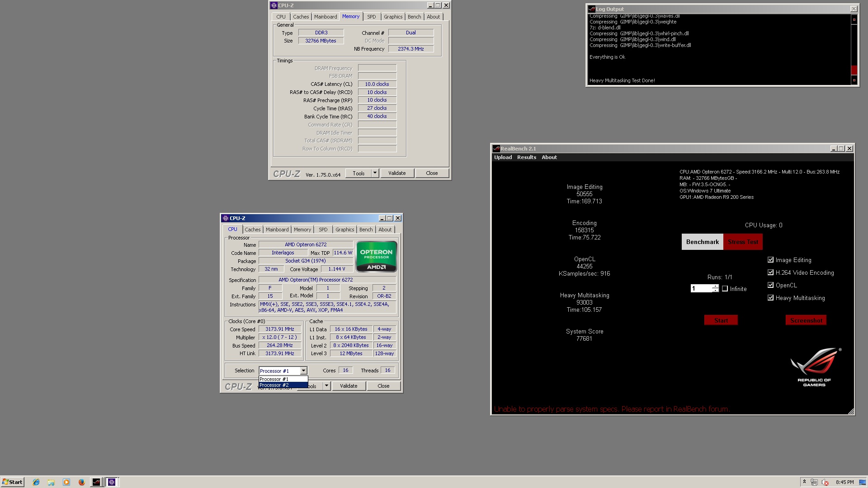Uncheck the Image Editing checkbox
The width and height of the screenshot is (868, 488).
pos(770,260)
